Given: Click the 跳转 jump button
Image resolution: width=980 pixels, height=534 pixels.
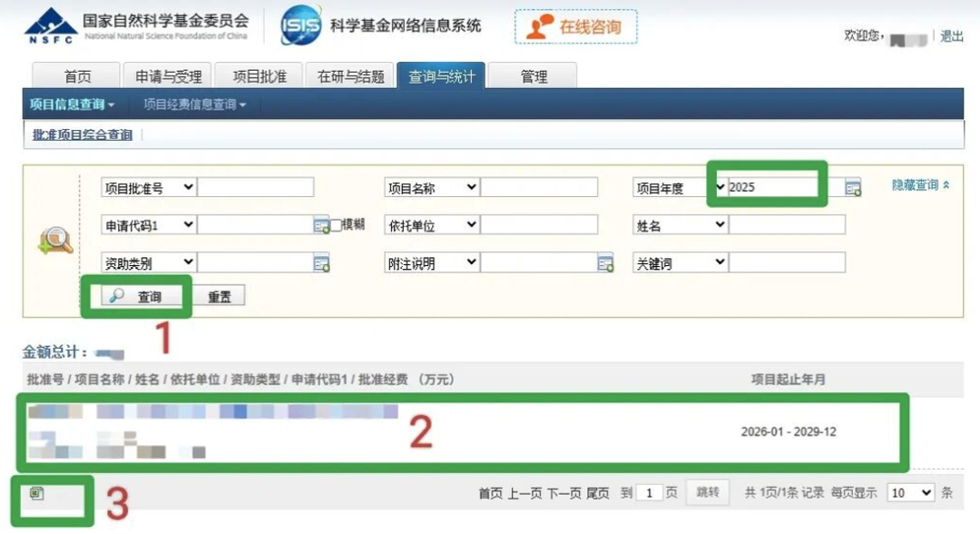Looking at the screenshot, I should pos(708,492).
